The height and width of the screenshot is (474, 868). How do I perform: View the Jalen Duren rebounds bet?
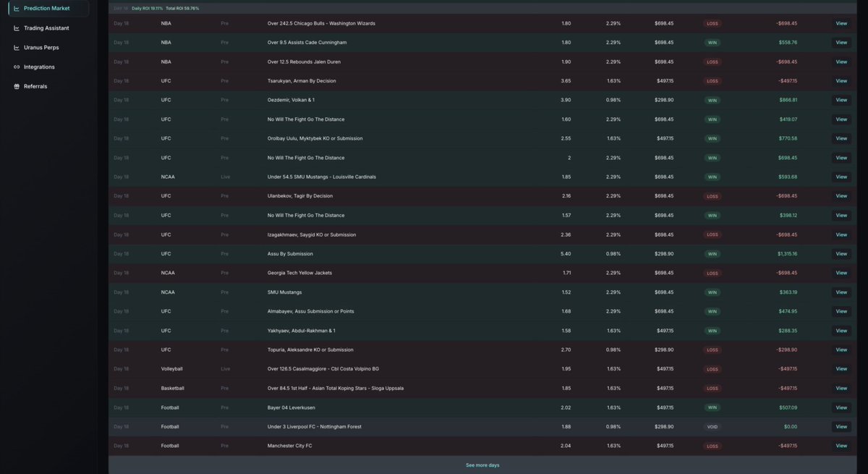(841, 62)
